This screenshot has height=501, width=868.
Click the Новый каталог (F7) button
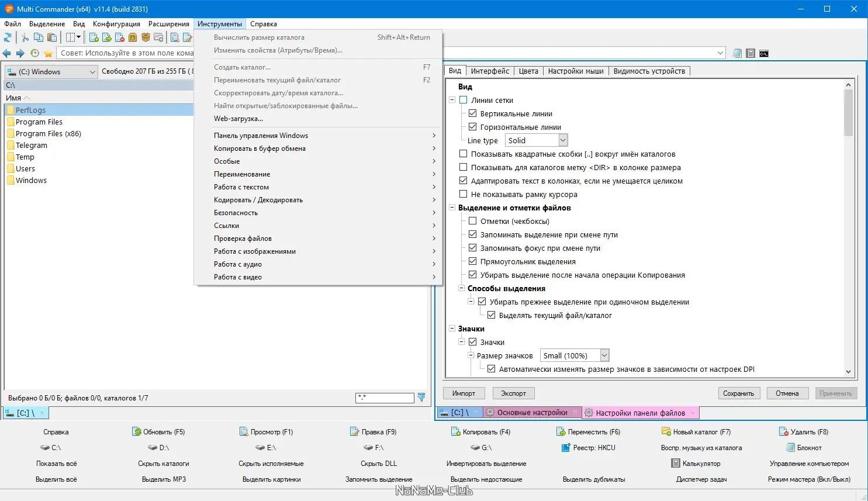[x=696, y=432]
